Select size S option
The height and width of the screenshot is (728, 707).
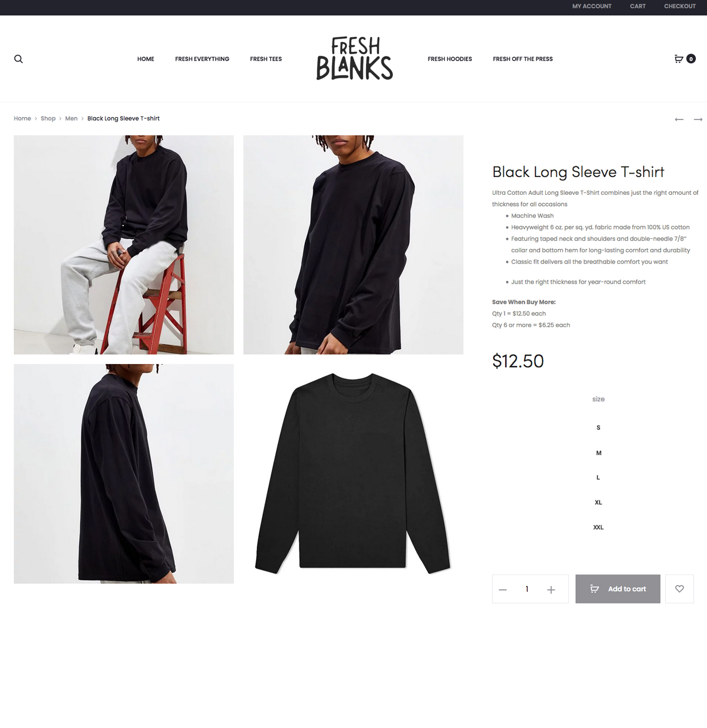(x=598, y=428)
